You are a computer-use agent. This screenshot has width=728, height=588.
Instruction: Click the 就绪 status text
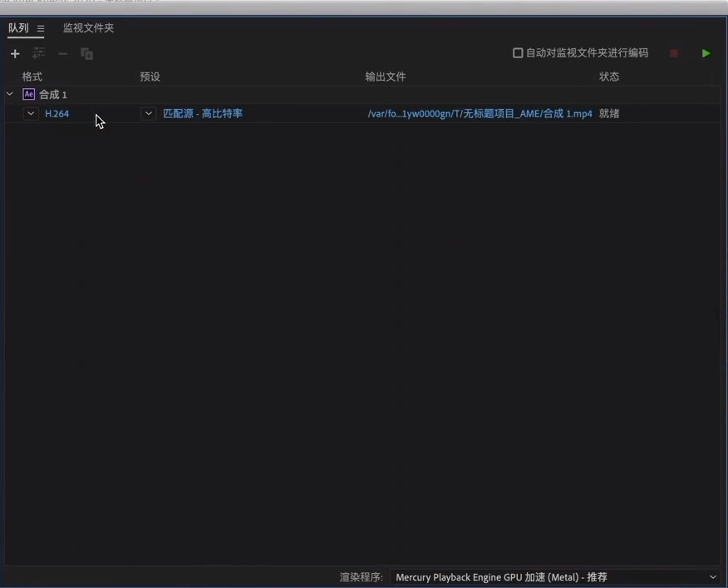click(x=608, y=113)
